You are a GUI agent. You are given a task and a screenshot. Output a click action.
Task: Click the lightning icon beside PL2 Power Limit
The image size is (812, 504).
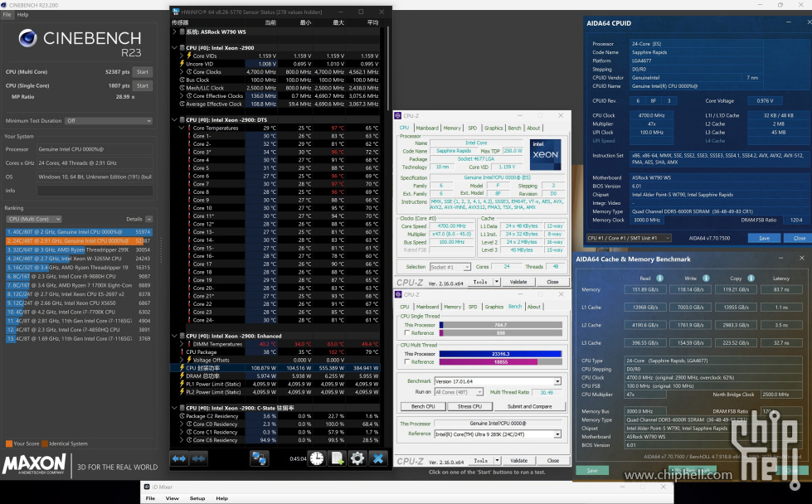click(x=182, y=392)
